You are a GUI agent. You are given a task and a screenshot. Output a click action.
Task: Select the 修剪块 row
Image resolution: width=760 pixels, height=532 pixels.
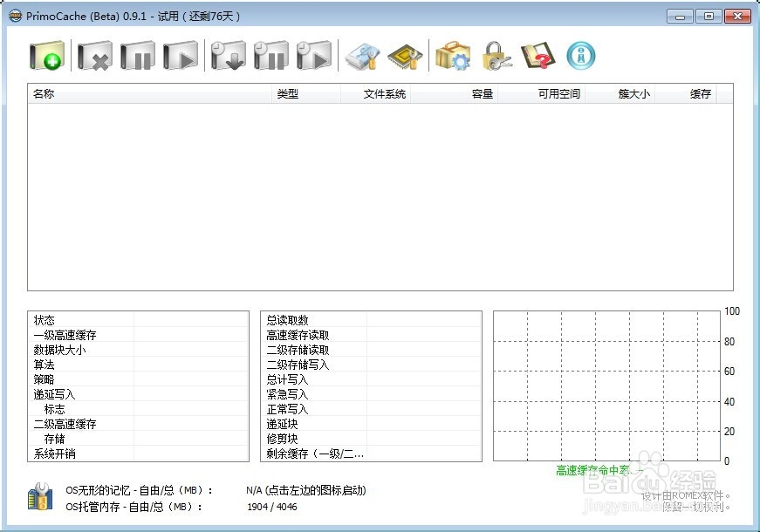pyautogui.click(x=372, y=439)
